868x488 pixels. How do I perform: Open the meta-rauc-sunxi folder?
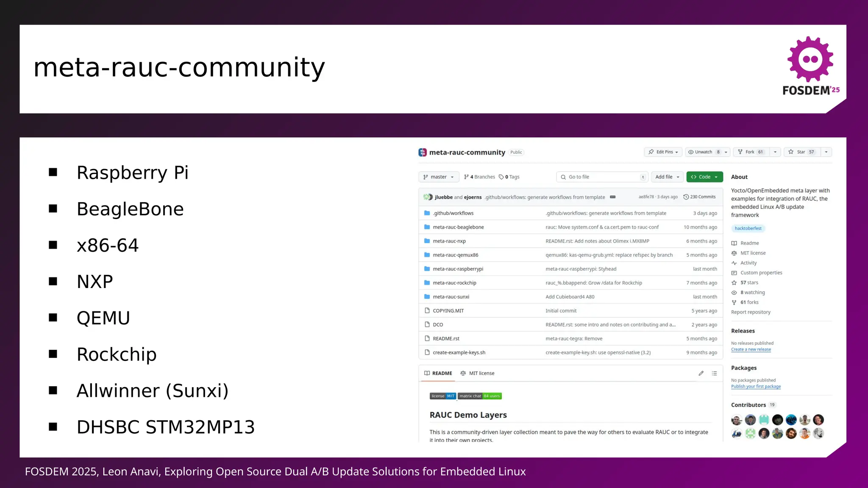[451, 297]
